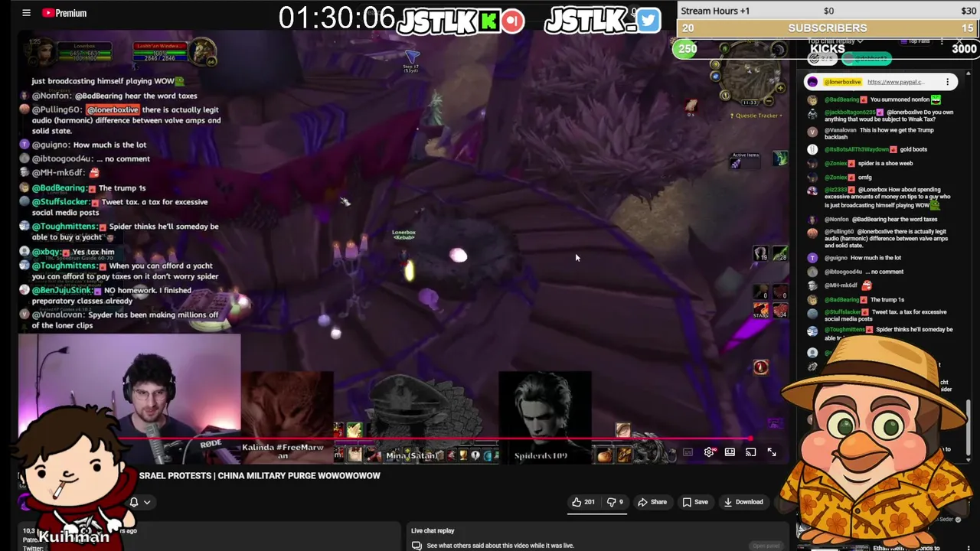Click the red circular buff icon at right
Image resolution: width=980 pixels, height=551 pixels.
760,367
